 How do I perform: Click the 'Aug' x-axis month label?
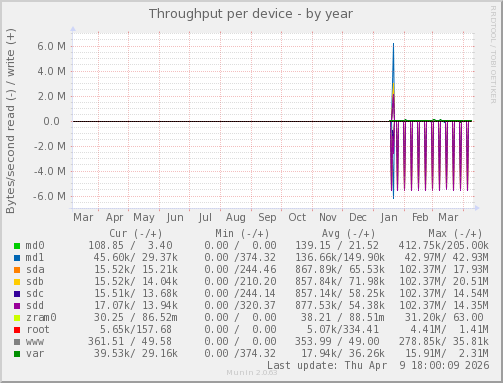point(235,218)
